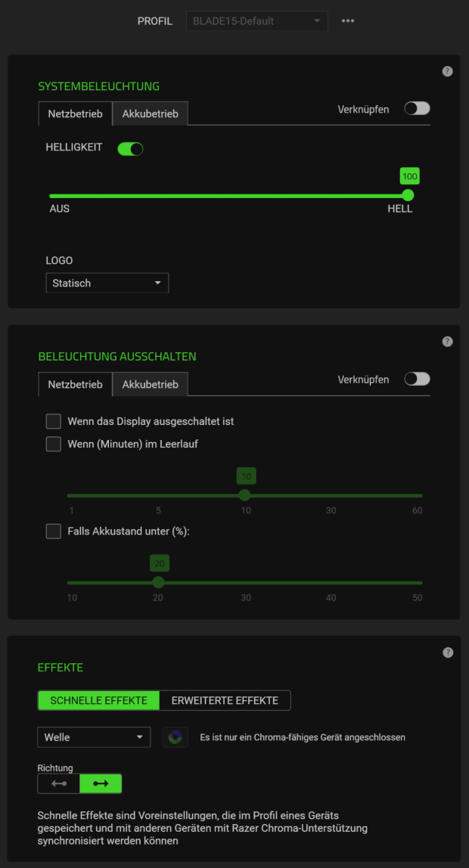Click help icon for Effekte section
469x868 pixels.
[447, 653]
